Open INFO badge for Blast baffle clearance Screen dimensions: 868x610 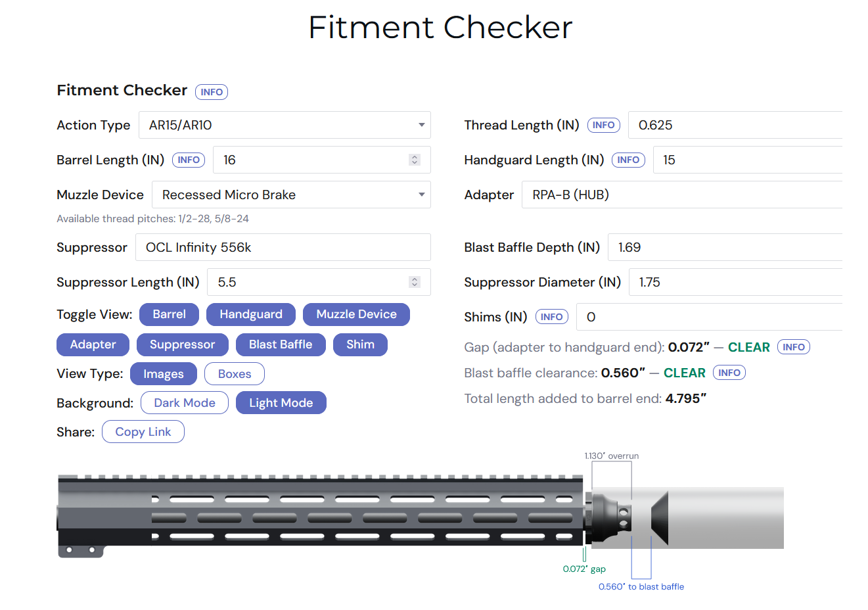[x=729, y=373]
